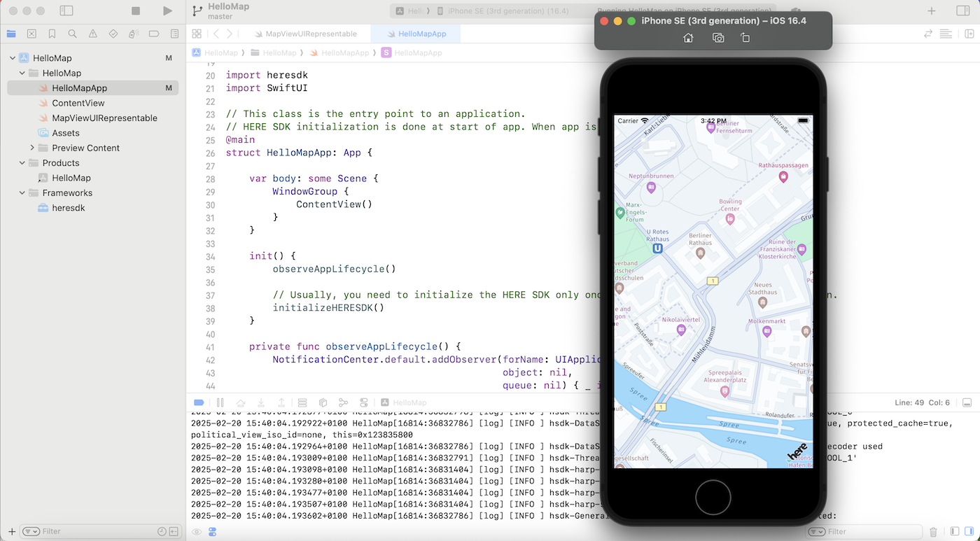The height and width of the screenshot is (541, 980).
Task: Open the Breakpoint navigator
Action: (154, 34)
